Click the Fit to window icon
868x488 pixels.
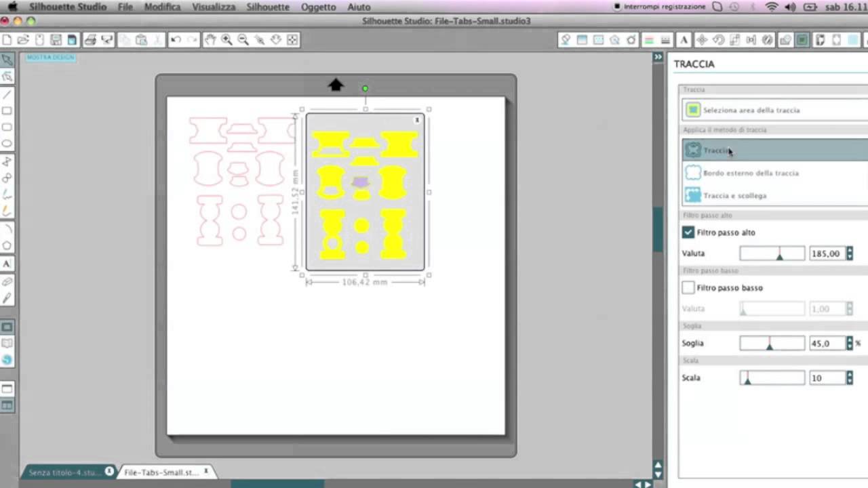(x=292, y=40)
